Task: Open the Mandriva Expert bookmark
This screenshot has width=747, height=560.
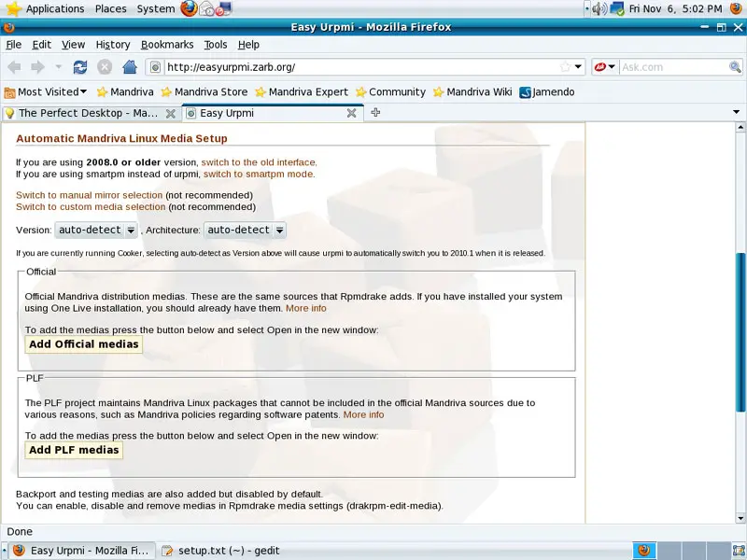Action: click(x=301, y=91)
